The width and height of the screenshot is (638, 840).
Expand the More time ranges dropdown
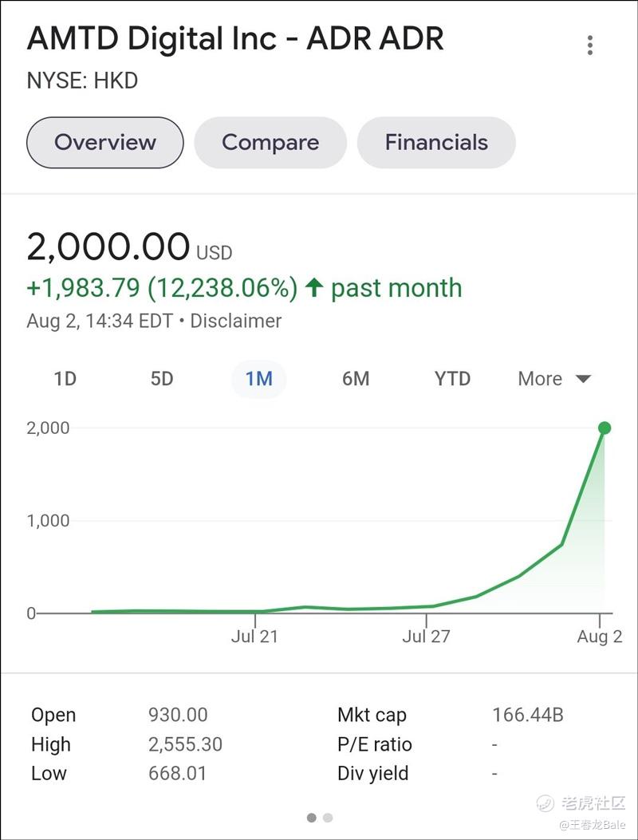554,379
